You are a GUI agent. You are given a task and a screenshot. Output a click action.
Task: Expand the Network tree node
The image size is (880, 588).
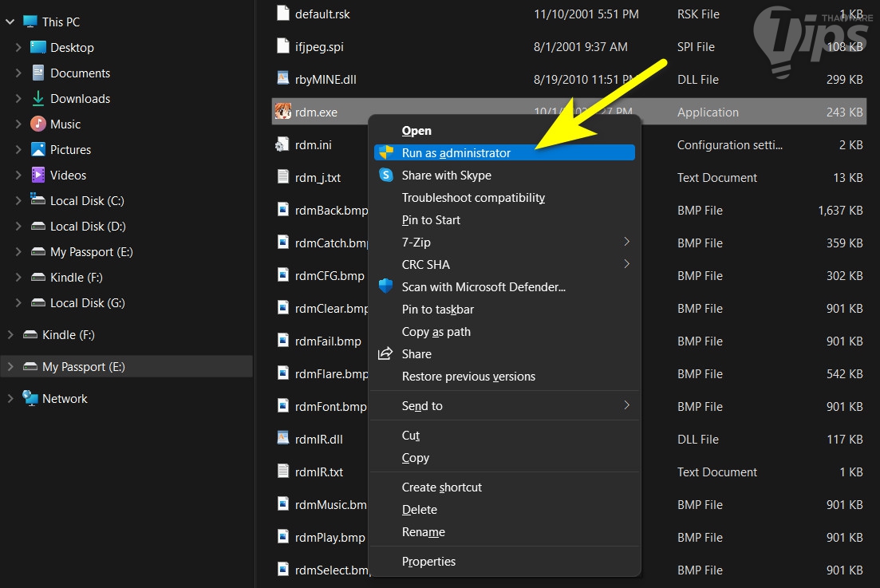point(10,398)
